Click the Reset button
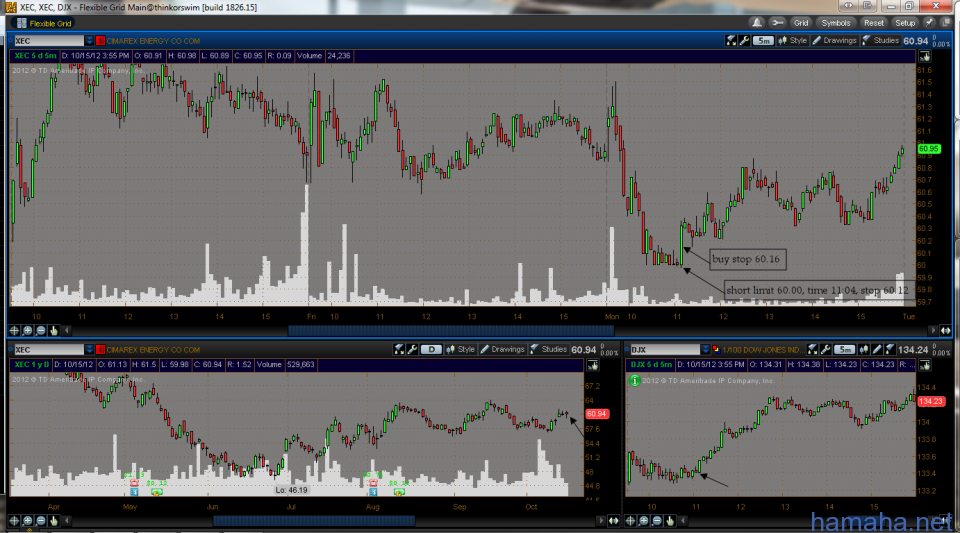Screen dimensions: 960x533 [x=874, y=23]
